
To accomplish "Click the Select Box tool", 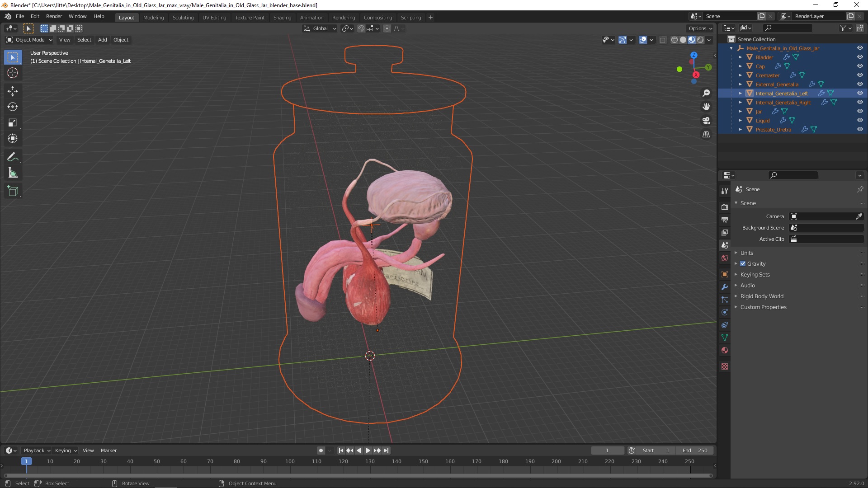I will 13,57.
